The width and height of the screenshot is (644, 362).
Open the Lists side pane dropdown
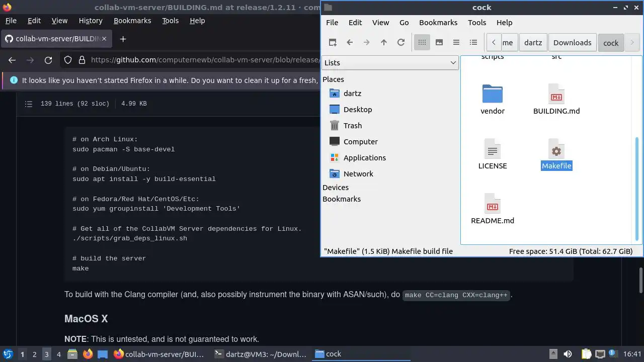[x=390, y=63]
